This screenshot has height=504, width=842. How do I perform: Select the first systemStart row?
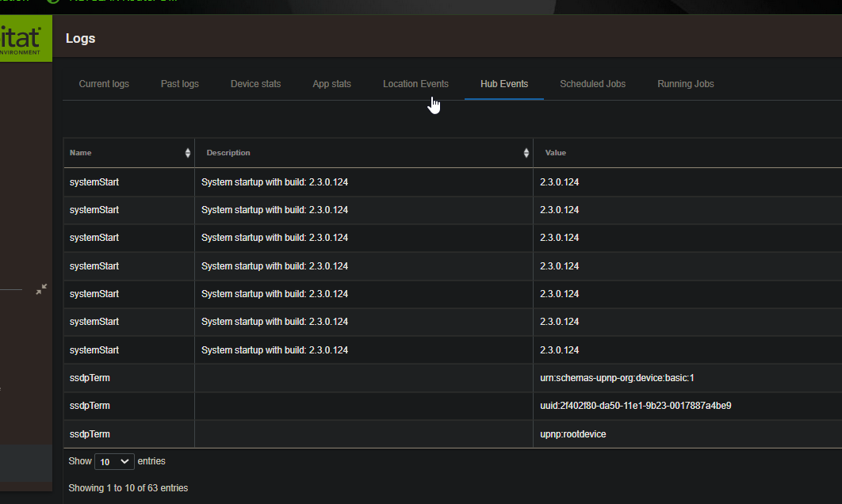coord(94,182)
